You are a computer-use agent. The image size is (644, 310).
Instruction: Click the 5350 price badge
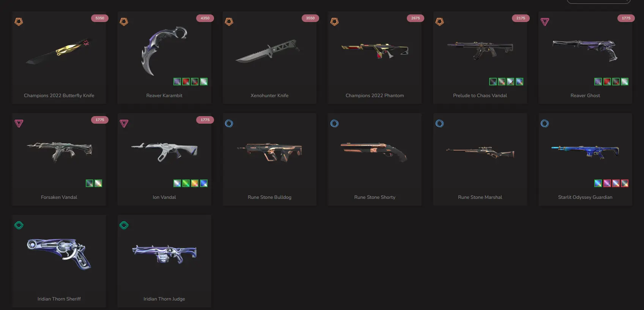[100, 18]
